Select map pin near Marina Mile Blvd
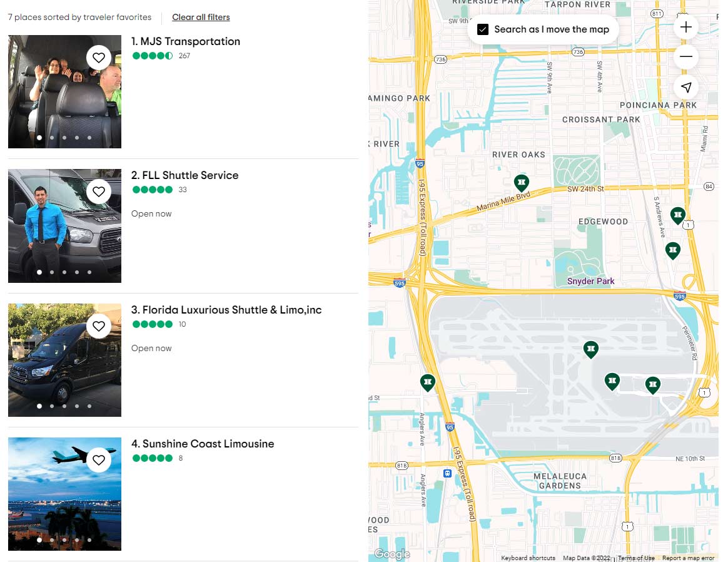 (522, 183)
